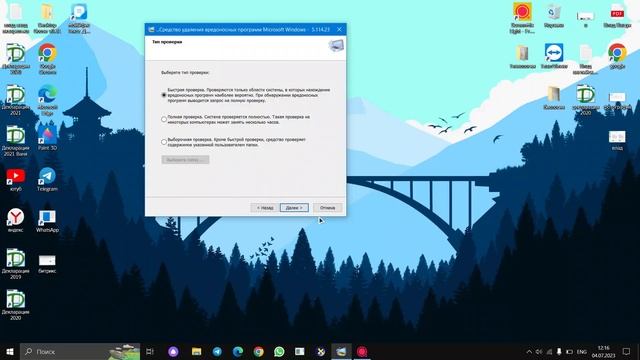Viewport: 640px width, 360px height.
Task: Open File Explorer from the taskbar
Action: coord(196,351)
